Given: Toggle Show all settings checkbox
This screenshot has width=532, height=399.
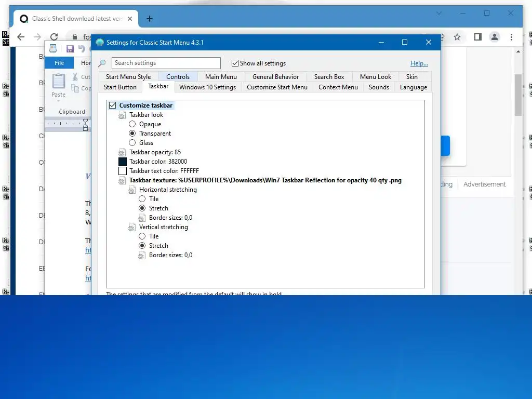Looking at the screenshot, I should 235,63.
